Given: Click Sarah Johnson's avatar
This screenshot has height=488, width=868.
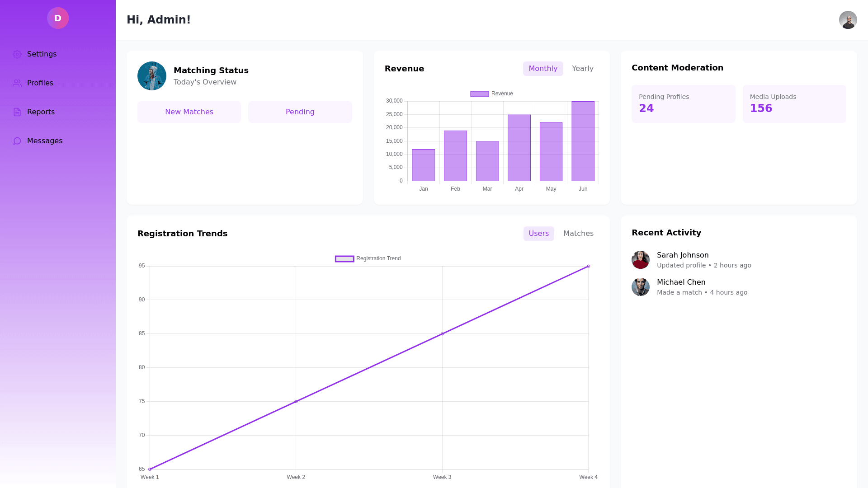Looking at the screenshot, I should point(640,260).
